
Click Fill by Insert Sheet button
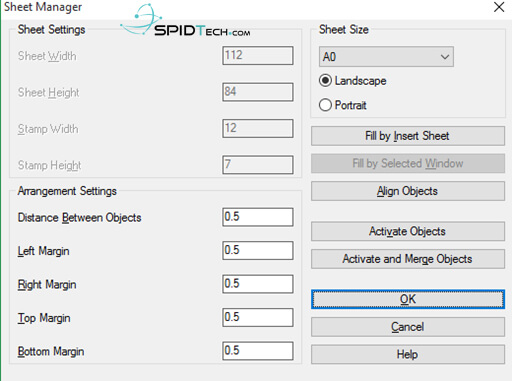point(408,136)
